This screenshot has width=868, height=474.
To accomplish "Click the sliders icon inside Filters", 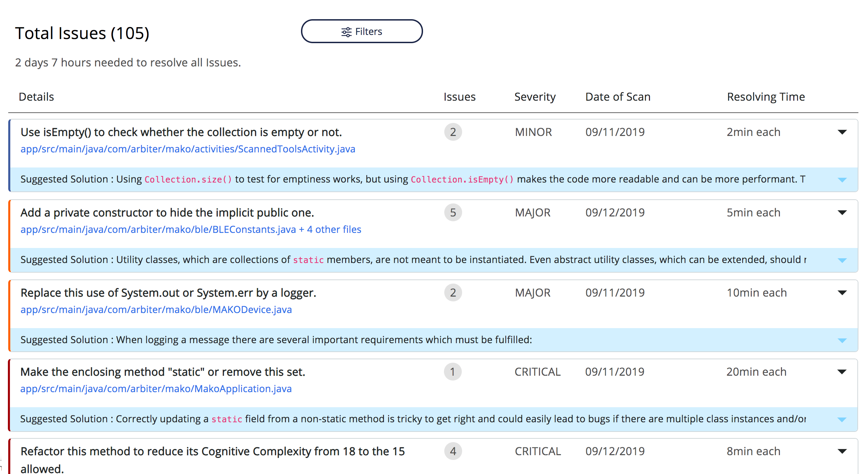I will click(346, 32).
